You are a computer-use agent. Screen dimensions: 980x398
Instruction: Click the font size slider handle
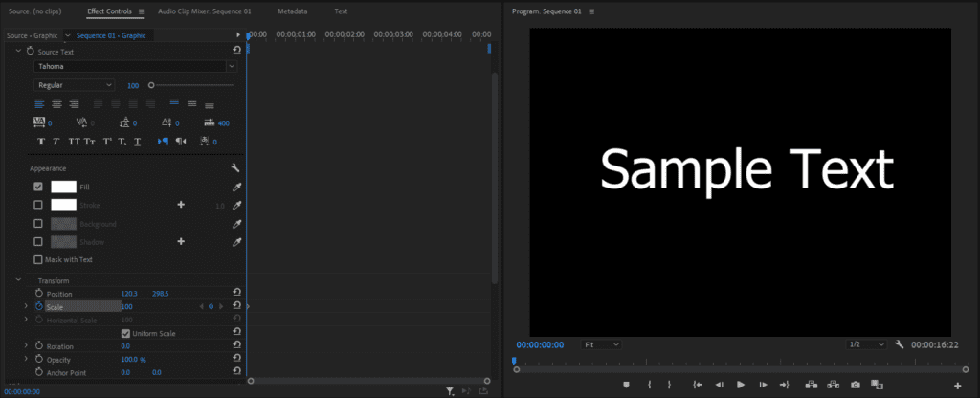pos(150,85)
